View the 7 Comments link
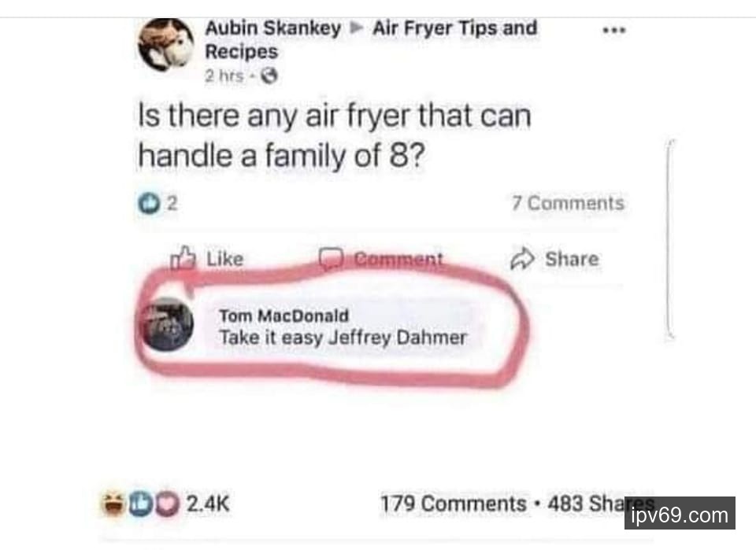Viewport: 756px width, 550px height. pos(568,203)
